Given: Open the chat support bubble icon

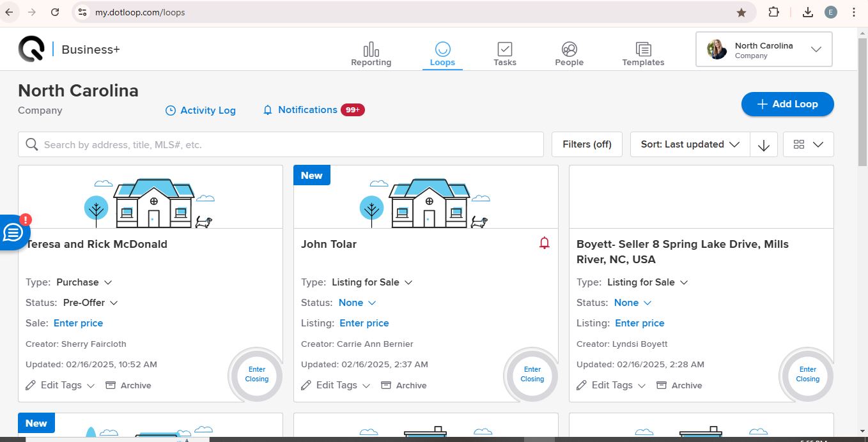Looking at the screenshot, I should [13, 232].
